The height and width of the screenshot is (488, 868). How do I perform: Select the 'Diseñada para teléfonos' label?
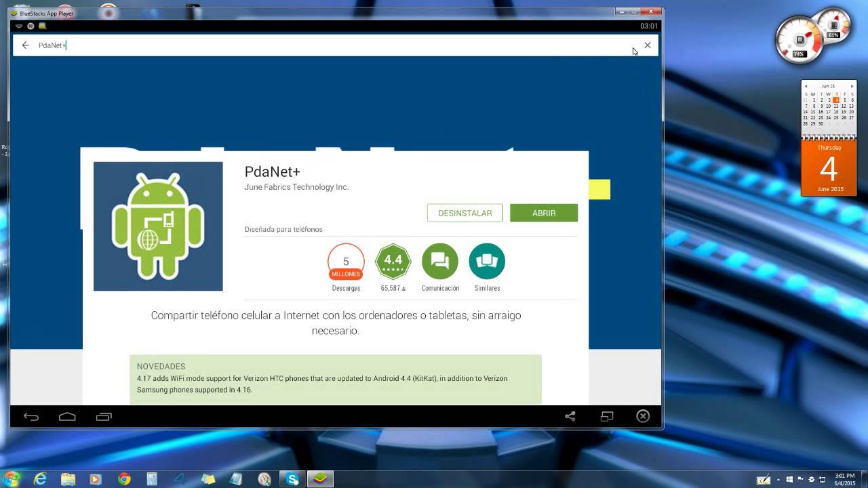click(x=283, y=229)
